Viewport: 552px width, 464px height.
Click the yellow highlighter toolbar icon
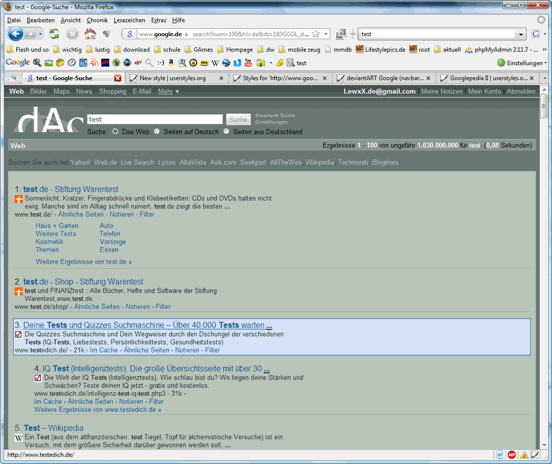pos(280,63)
